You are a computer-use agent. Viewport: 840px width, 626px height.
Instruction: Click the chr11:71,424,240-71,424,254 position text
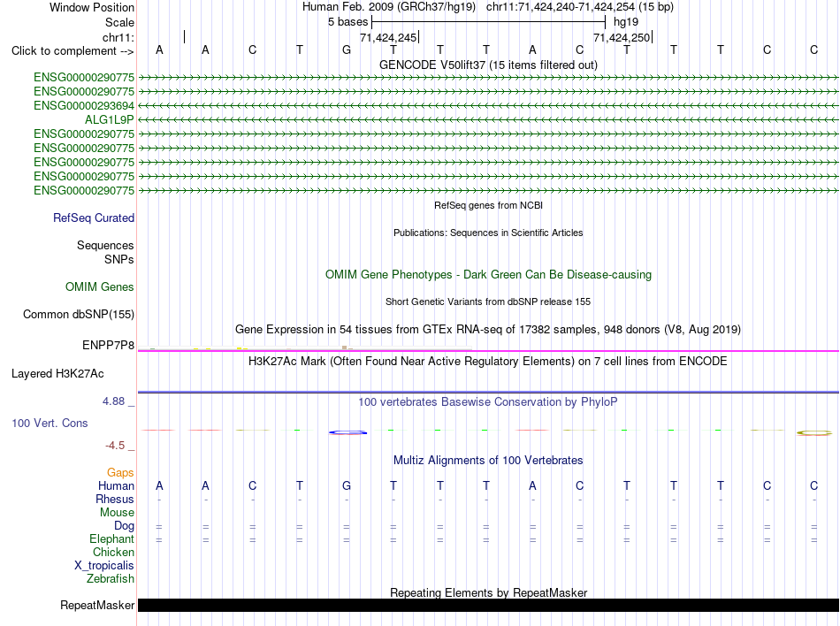(580, 7)
